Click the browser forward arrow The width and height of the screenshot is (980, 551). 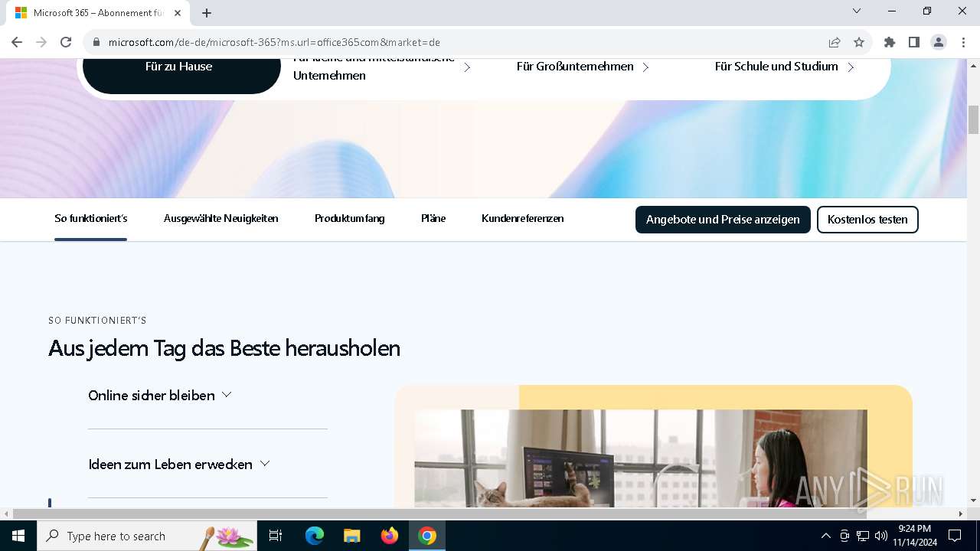coord(41,42)
